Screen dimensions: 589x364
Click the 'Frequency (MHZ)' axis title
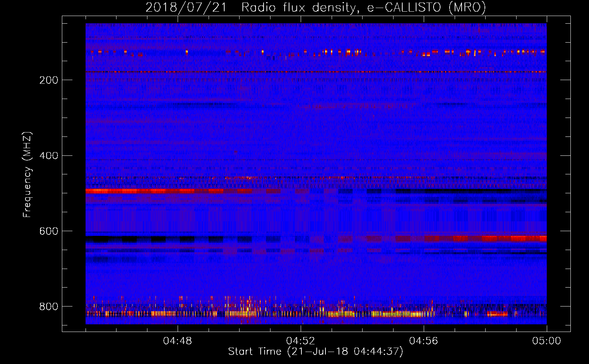27,174
